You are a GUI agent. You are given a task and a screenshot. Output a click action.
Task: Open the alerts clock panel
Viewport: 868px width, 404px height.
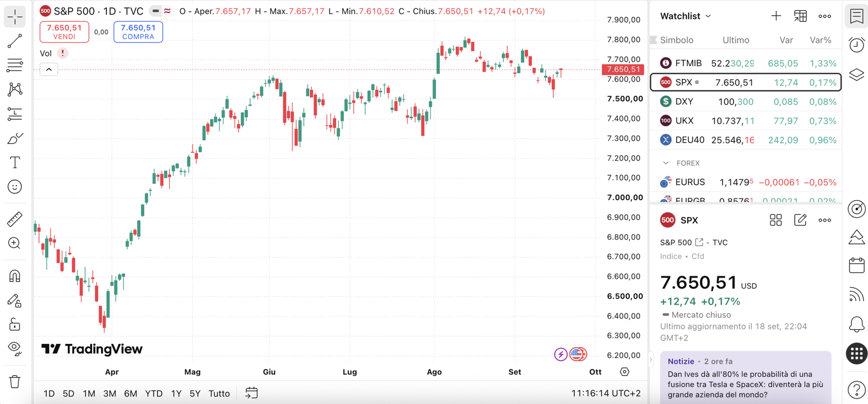point(857,44)
